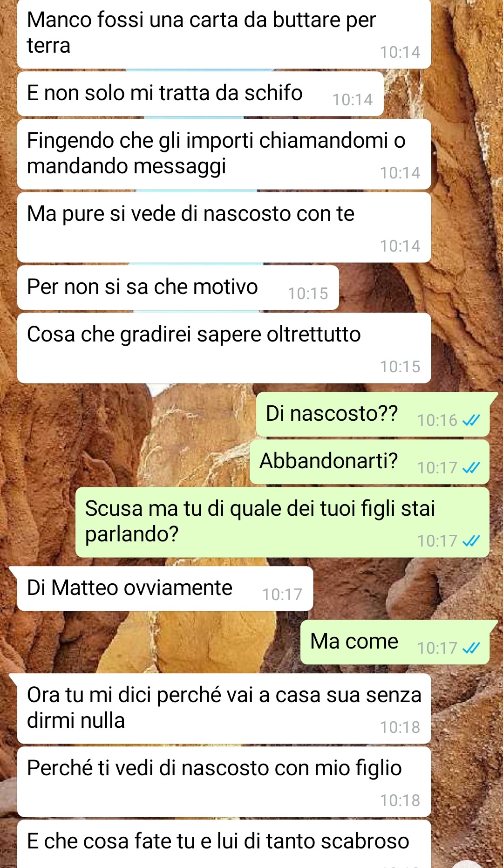
Task: Tap 'Perché ti vedi di nascosto con mio figlio'
Action: pos(224,782)
